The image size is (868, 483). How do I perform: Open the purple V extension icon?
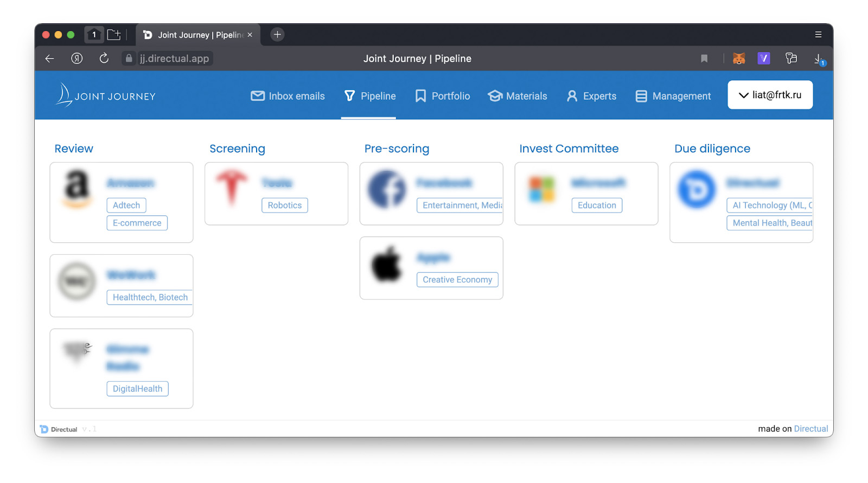pyautogui.click(x=764, y=58)
